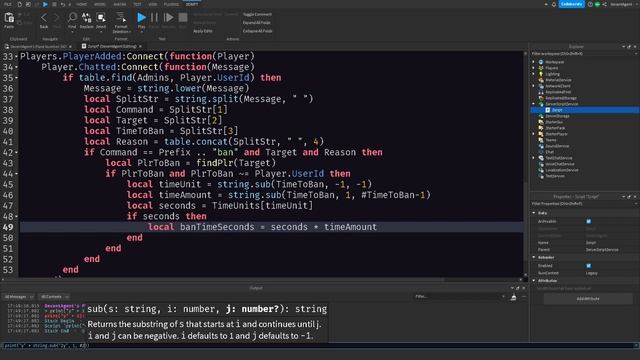Toggle the Enabled checkbox in Behavior

589,266
